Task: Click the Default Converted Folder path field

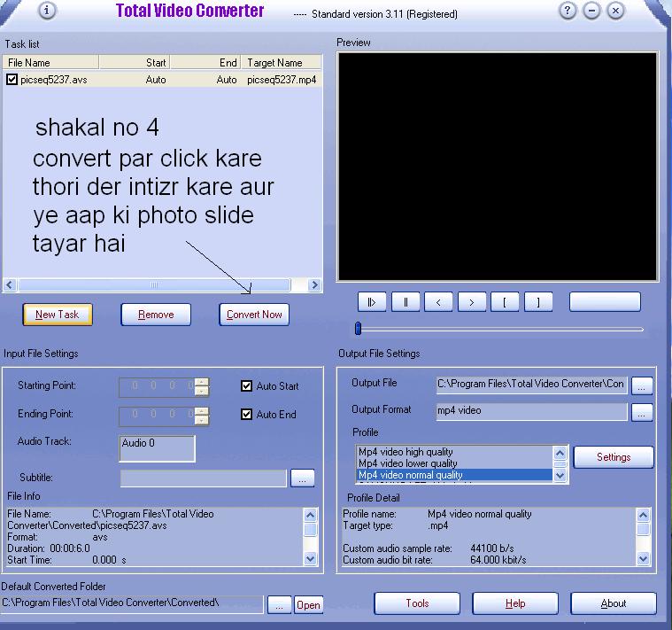Action: click(x=133, y=603)
